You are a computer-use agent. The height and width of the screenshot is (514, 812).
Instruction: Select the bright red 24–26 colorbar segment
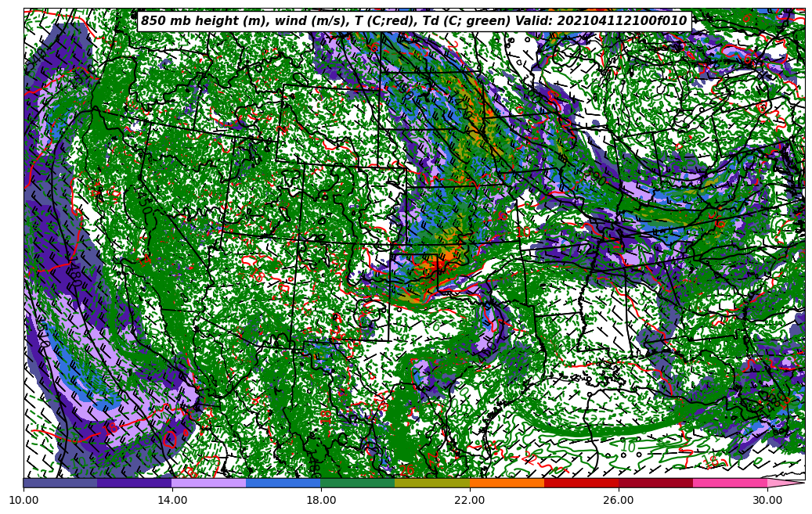(581, 483)
